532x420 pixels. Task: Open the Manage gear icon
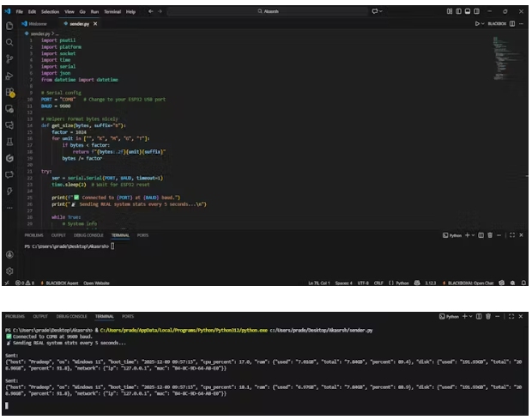[9, 271]
